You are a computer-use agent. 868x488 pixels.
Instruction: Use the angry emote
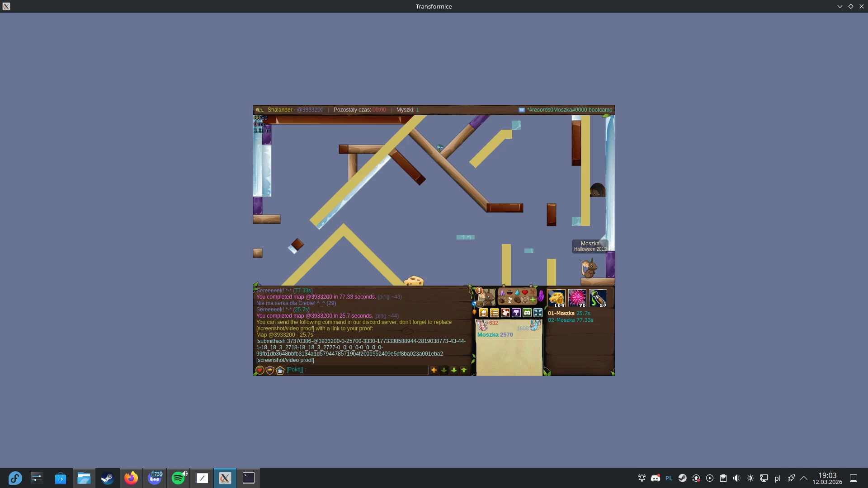point(533,292)
